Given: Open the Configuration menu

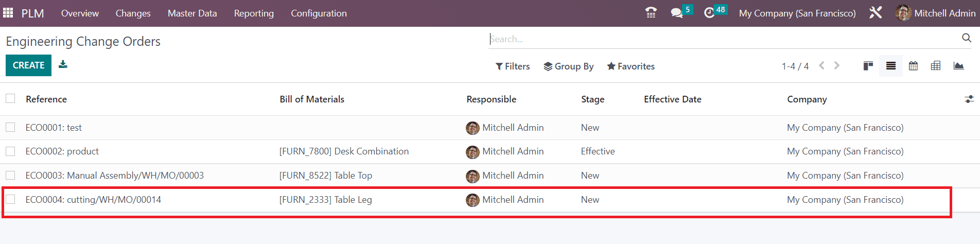Looking at the screenshot, I should coord(319,13).
